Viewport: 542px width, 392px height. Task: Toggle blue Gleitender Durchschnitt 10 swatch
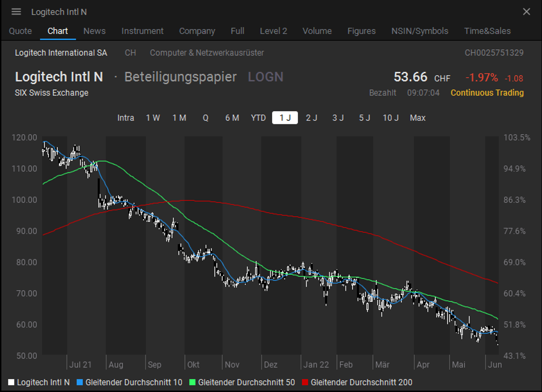79,382
